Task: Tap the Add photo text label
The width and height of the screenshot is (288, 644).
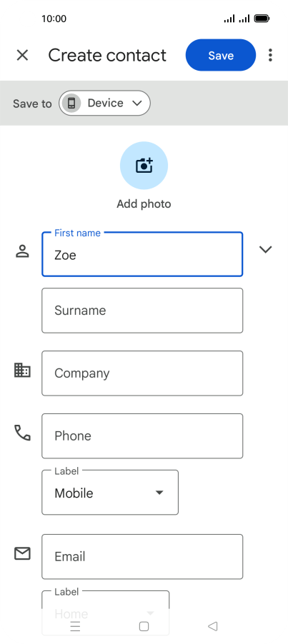Action: (x=144, y=203)
